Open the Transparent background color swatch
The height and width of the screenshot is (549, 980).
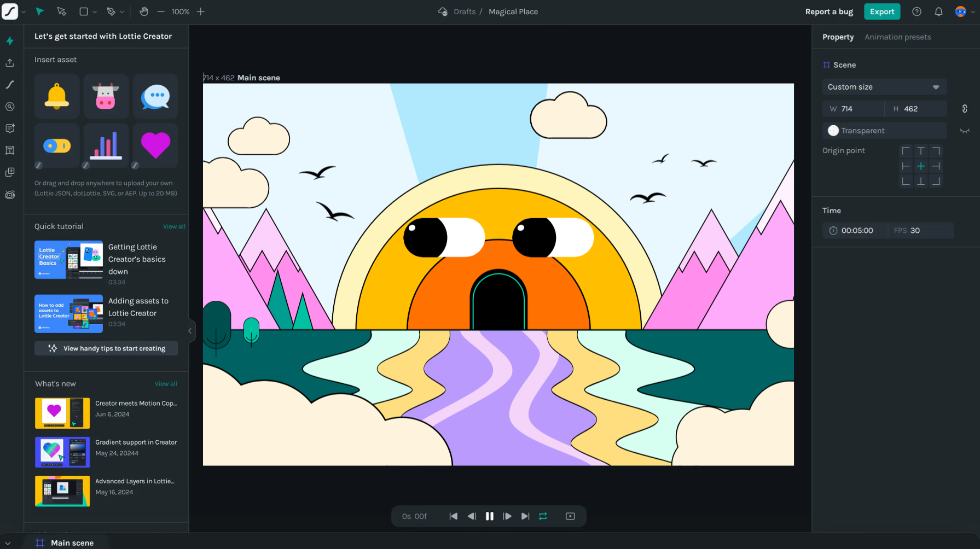point(833,131)
